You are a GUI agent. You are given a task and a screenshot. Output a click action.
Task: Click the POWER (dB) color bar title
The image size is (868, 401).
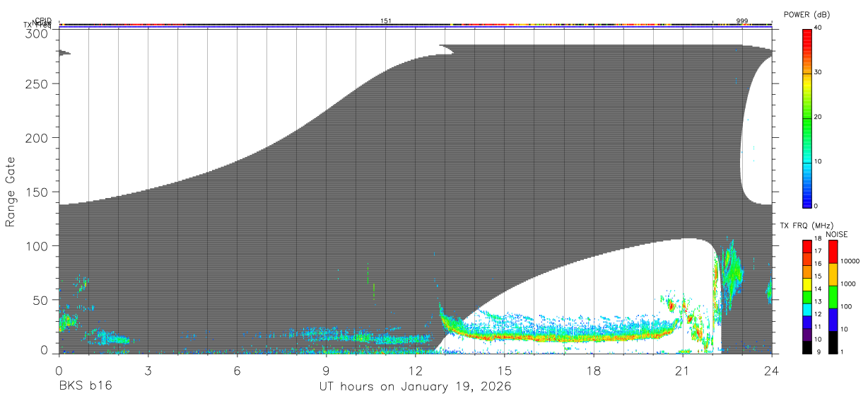tap(807, 14)
